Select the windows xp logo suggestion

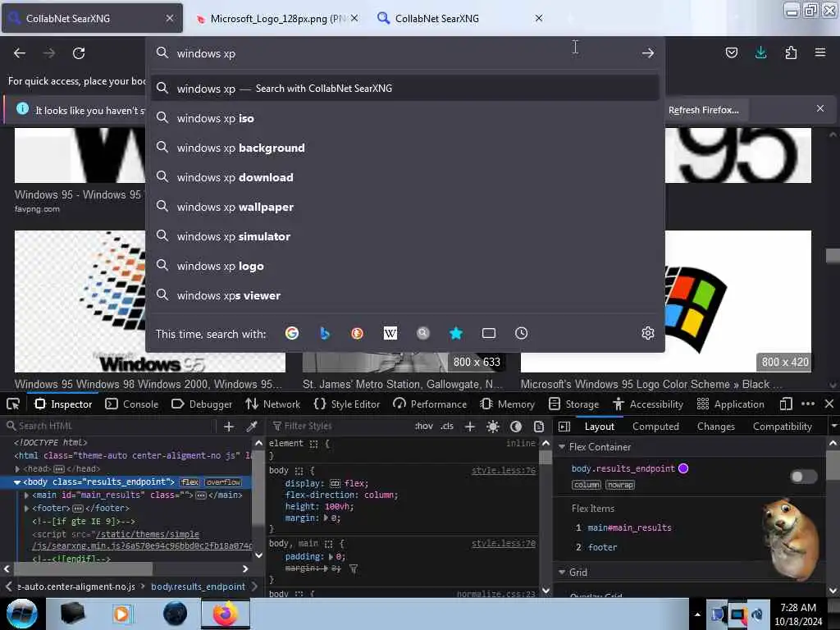[404, 266]
